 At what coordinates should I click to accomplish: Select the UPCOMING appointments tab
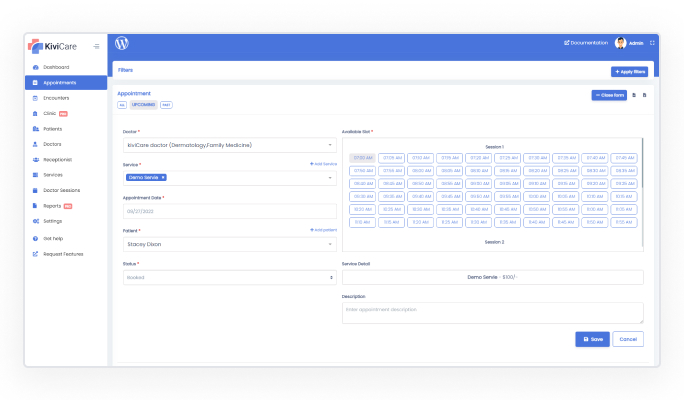[144, 105]
